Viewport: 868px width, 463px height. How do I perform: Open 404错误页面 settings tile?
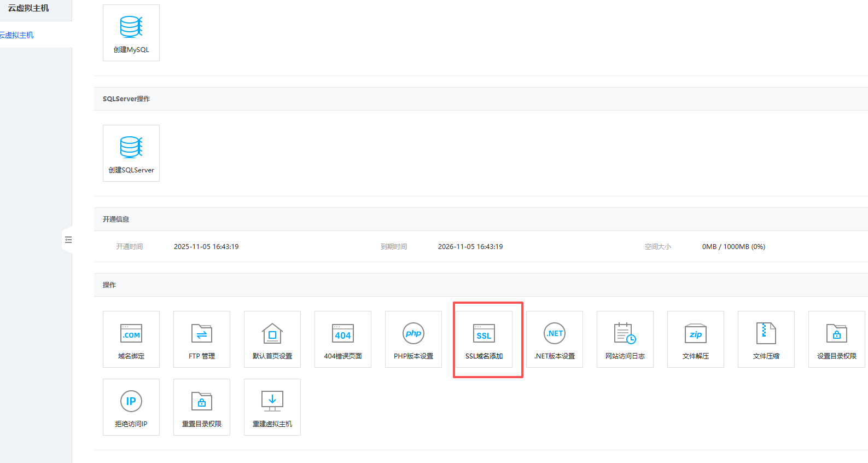pos(343,339)
